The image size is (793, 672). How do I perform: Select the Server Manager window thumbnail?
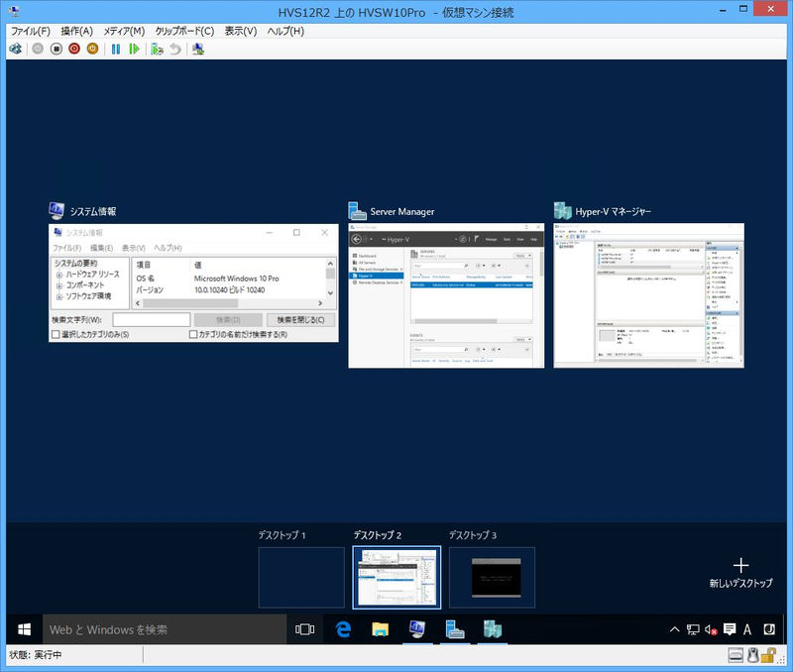[447, 295]
